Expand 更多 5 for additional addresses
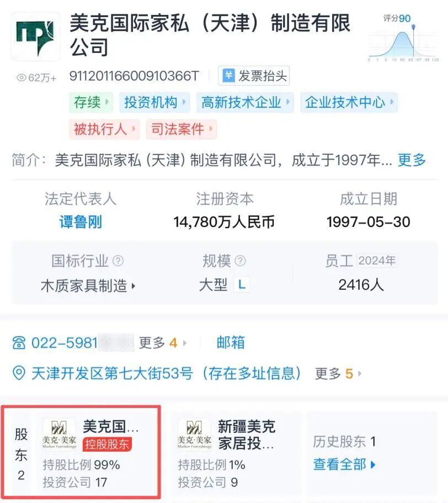The width and height of the screenshot is (448, 503). pos(336,374)
